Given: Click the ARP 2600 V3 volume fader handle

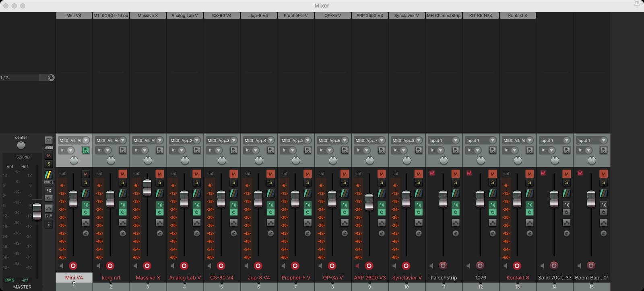Looking at the screenshot, I should point(369,202).
